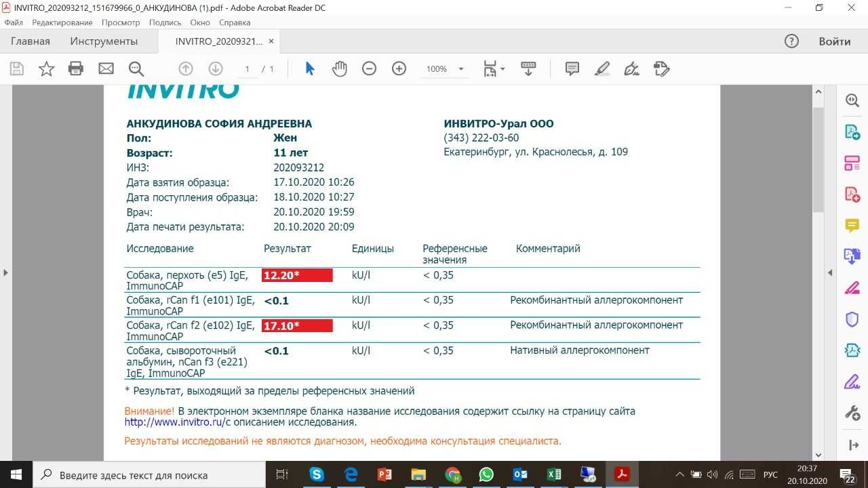Screen dimensions: 868x488
Task: Click scrollbar up arrow button
Action: (818, 91)
